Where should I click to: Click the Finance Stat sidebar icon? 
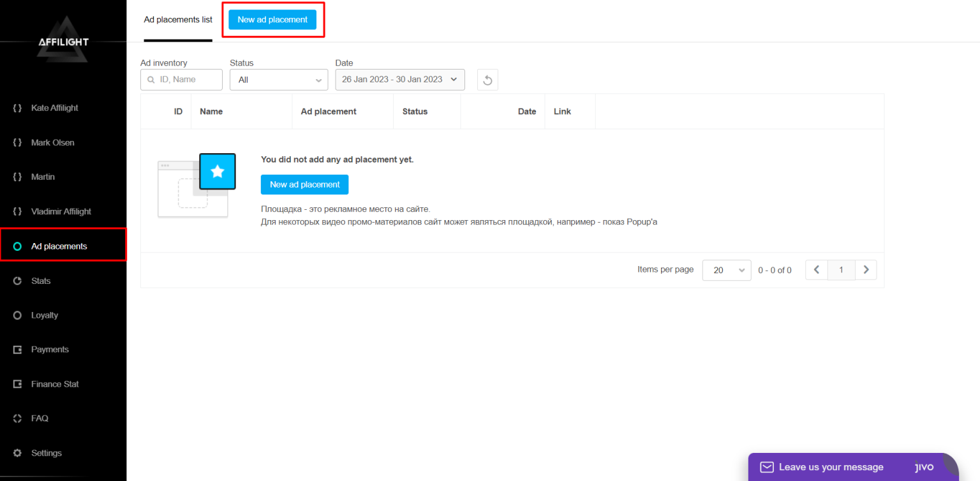[x=17, y=384]
